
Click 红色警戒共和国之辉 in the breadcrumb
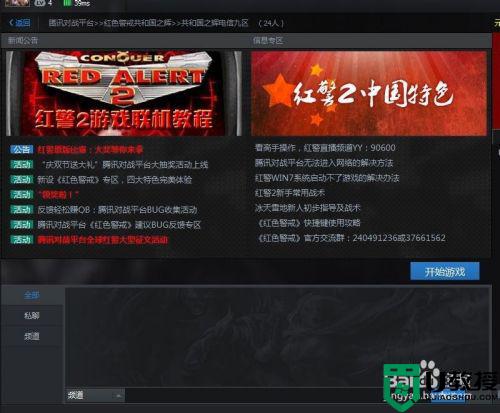(x=138, y=23)
